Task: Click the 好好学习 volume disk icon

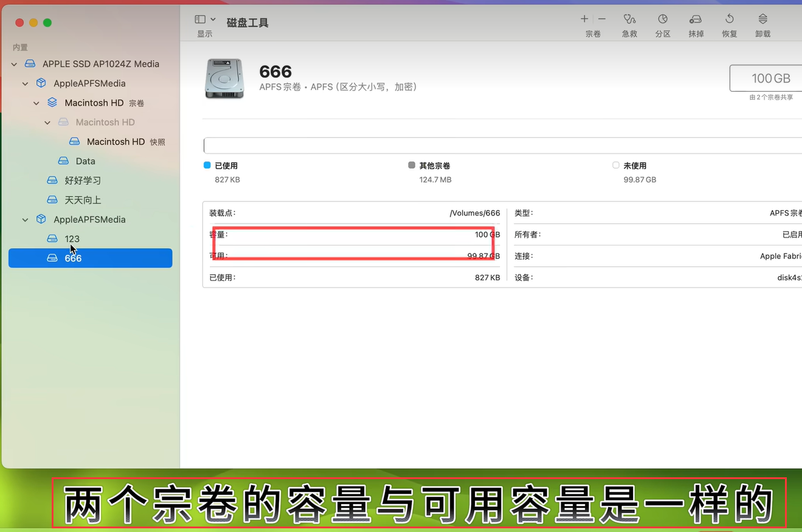Action: point(52,181)
